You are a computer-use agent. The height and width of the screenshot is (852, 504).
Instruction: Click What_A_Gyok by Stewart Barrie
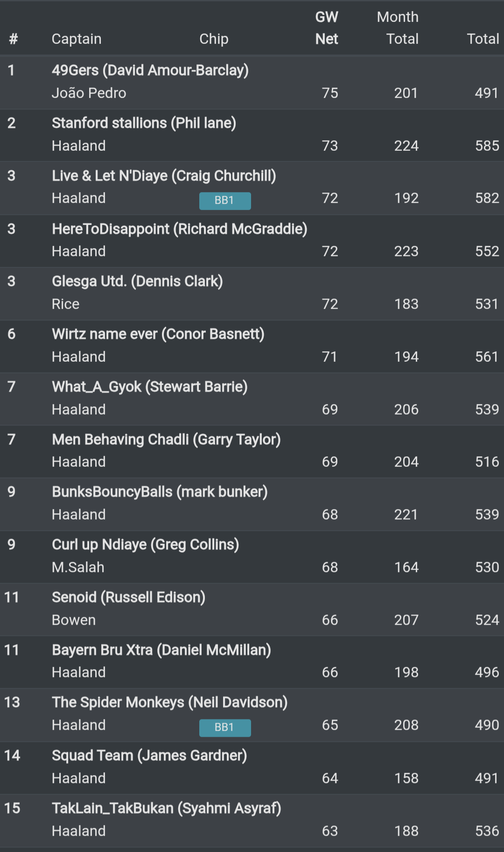pyautogui.click(x=150, y=387)
